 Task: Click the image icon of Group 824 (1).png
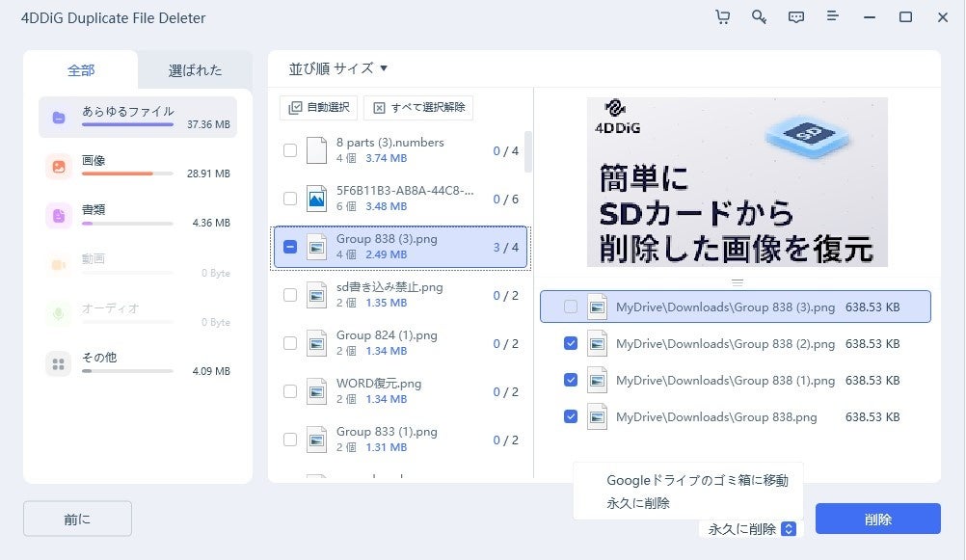click(x=316, y=343)
